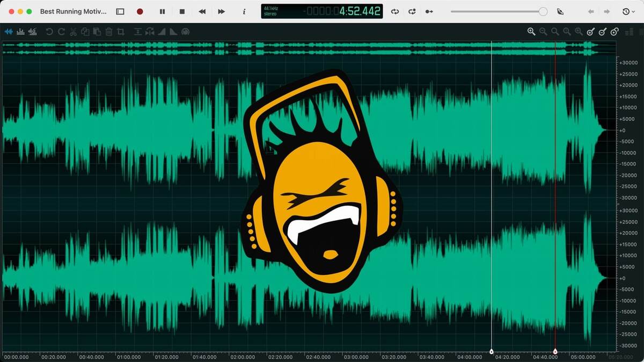This screenshot has height=362, width=644.
Task: Stop audio playback
Action: [182, 11]
